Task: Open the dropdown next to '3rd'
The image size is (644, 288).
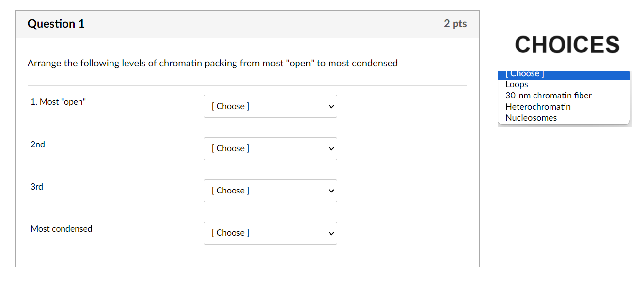Action: coord(270,191)
